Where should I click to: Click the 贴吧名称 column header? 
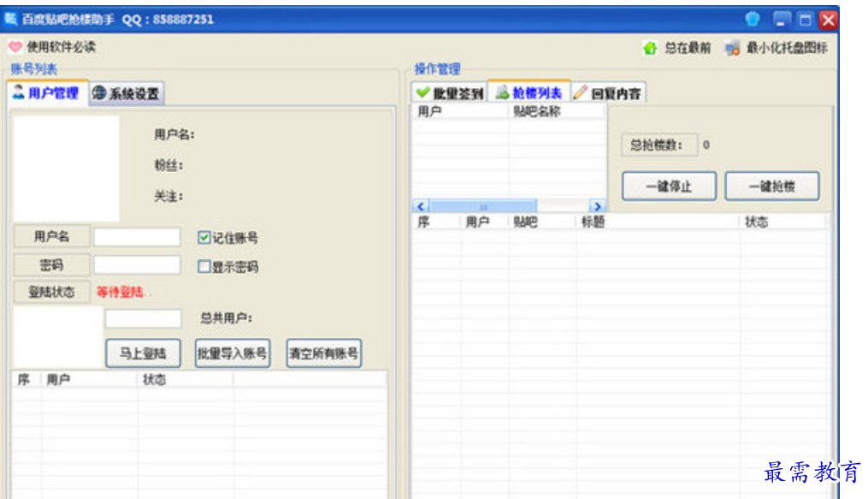pos(556,111)
